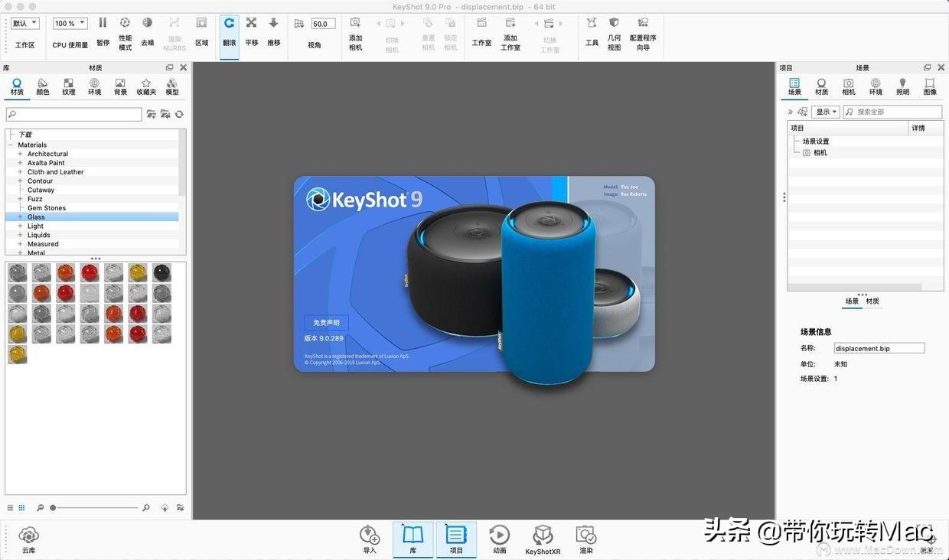Switch to project 材质 material tab

point(821,86)
